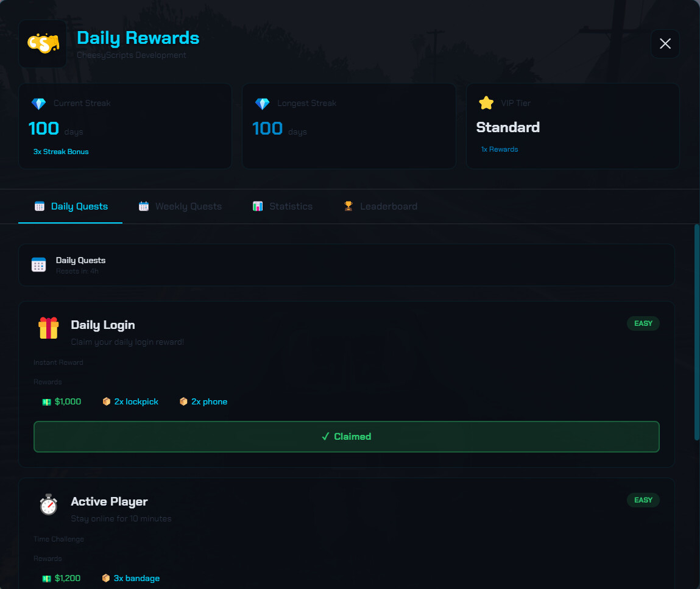Viewport: 700px width, 589px height.
Task: Click the CheesyScripts logo icon
Action: 43,43
